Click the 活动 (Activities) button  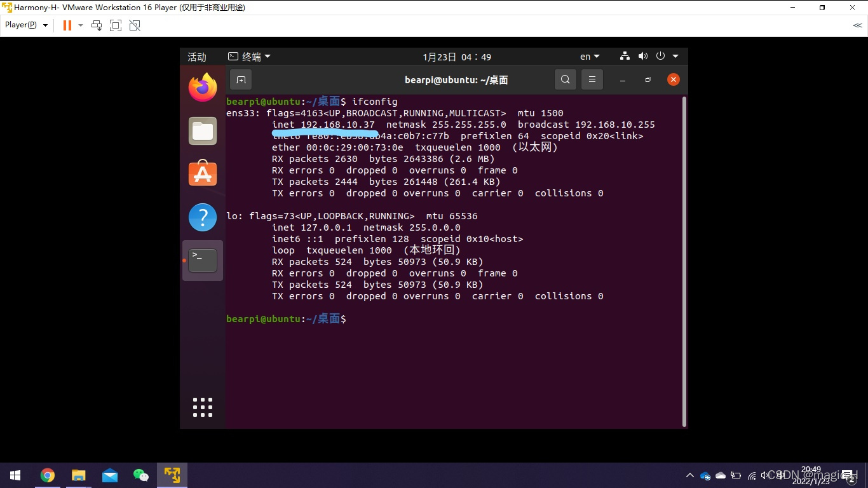click(198, 56)
